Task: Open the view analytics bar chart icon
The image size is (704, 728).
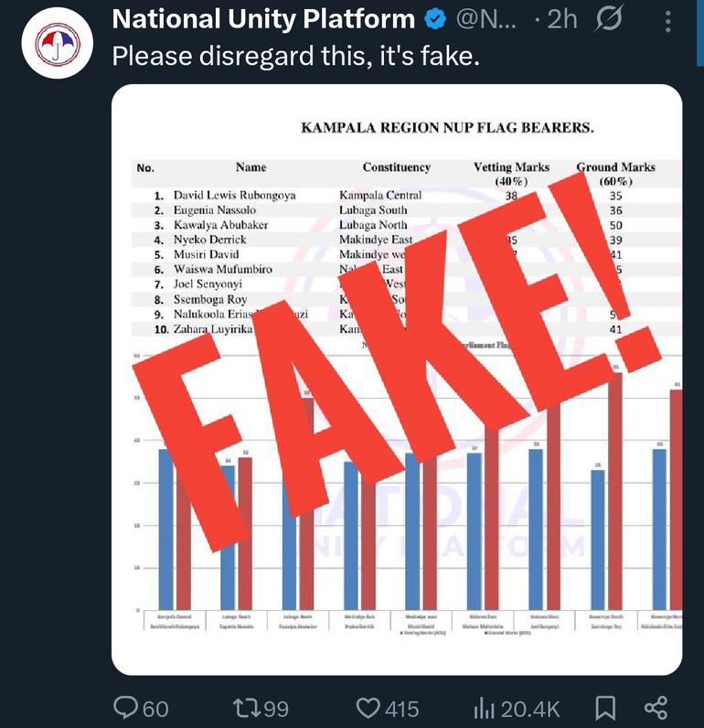Action: (x=483, y=707)
